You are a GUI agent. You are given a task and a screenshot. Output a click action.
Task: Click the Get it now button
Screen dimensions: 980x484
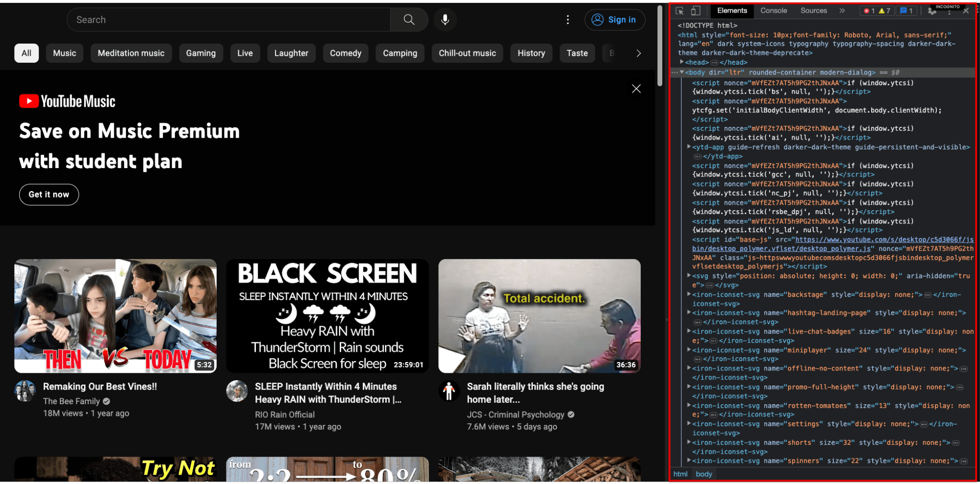click(x=49, y=194)
